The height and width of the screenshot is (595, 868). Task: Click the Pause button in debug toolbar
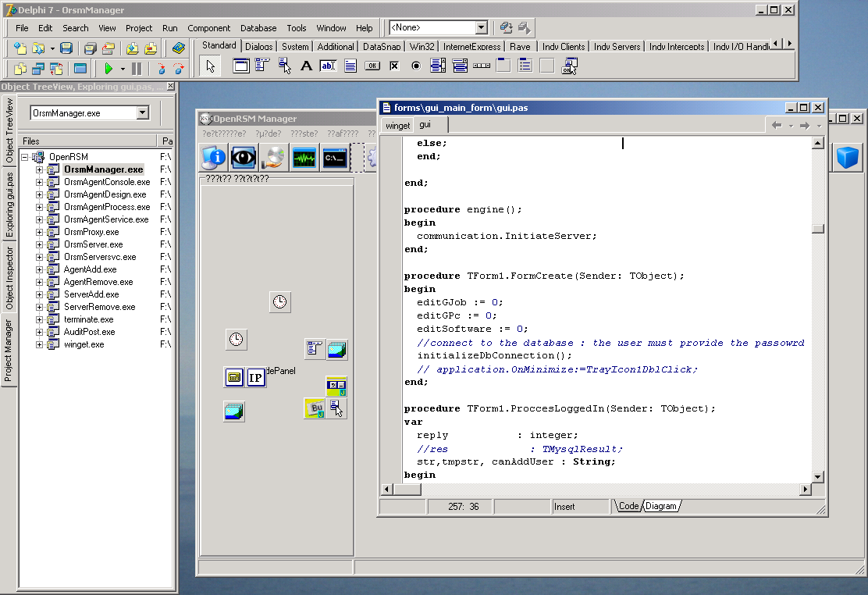click(x=136, y=69)
